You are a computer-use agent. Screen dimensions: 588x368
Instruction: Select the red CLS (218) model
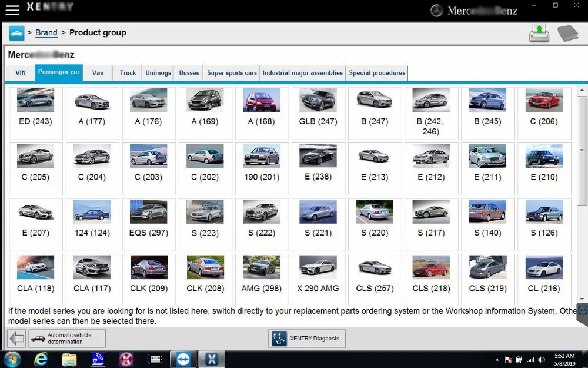(431, 279)
